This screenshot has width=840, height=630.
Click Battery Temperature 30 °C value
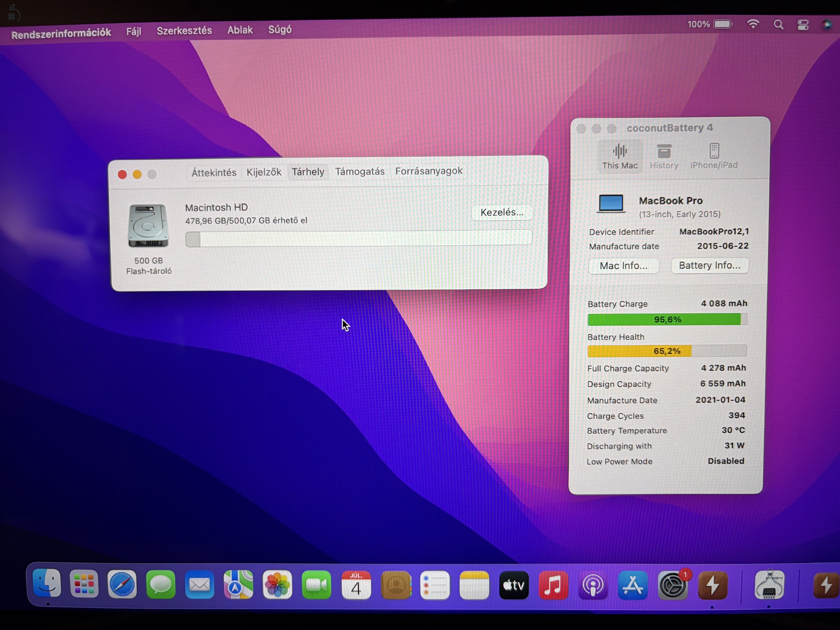click(x=733, y=430)
